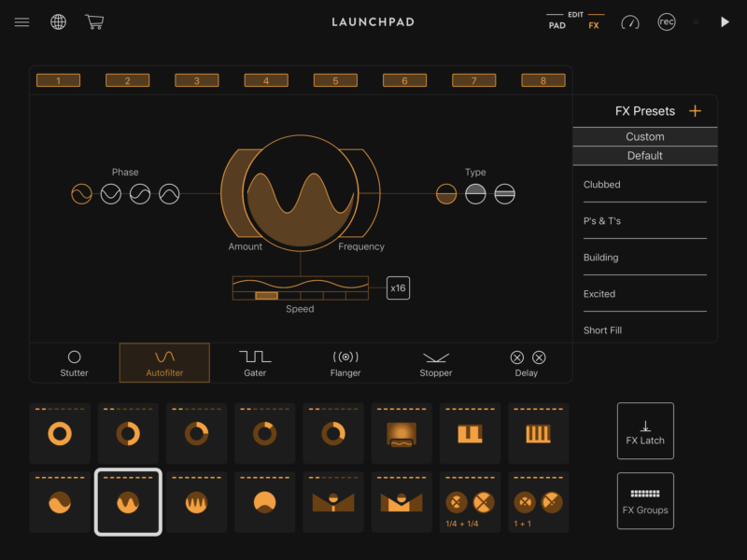This screenshot has height=560, width=747.
Task: Select the middle filter Type option
Action: 475,194
